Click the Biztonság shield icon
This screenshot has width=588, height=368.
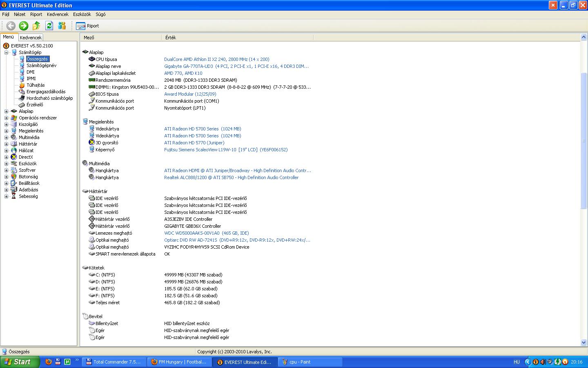(x=14, y=177)
